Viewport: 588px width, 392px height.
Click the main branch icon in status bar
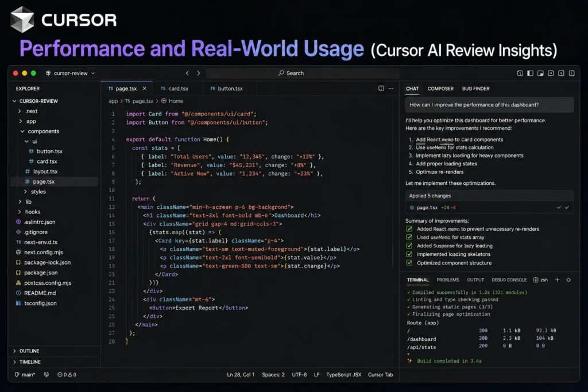[x=17, y=374]
